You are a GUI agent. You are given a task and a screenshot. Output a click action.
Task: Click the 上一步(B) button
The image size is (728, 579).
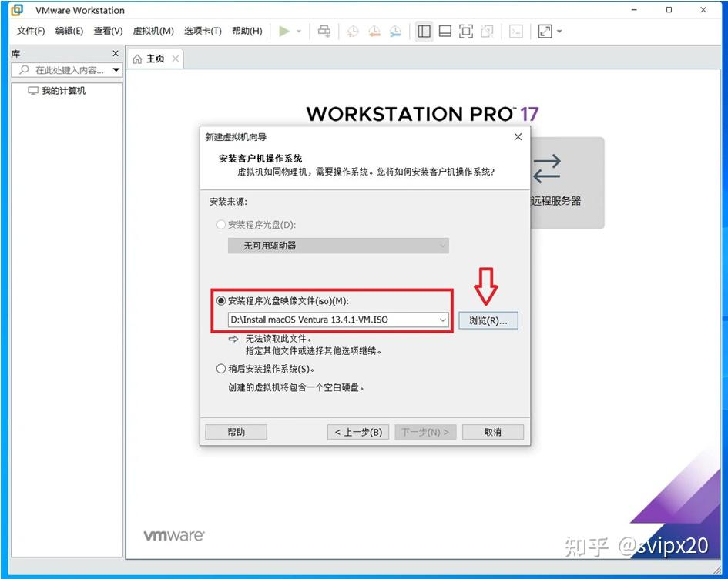click(358, 432)
